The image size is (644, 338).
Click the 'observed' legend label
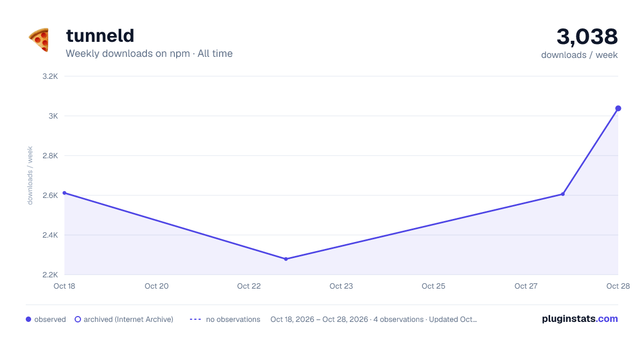pos(50,319)
